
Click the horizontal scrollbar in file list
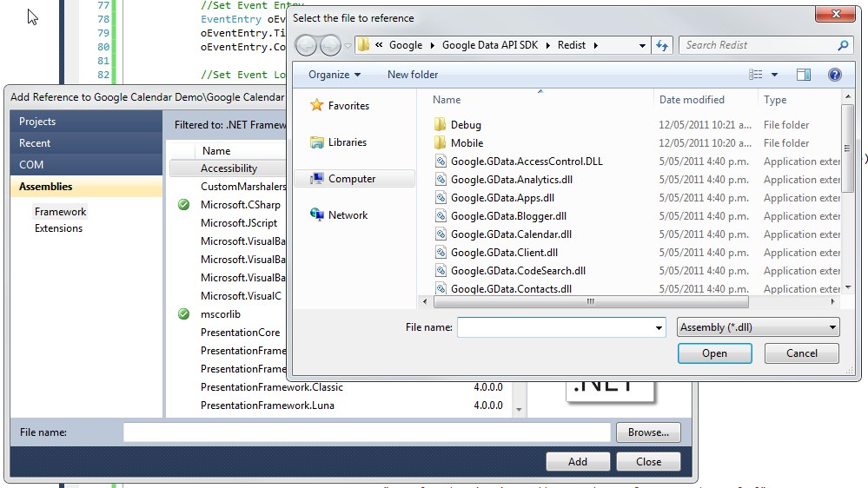tap(591, 301)
